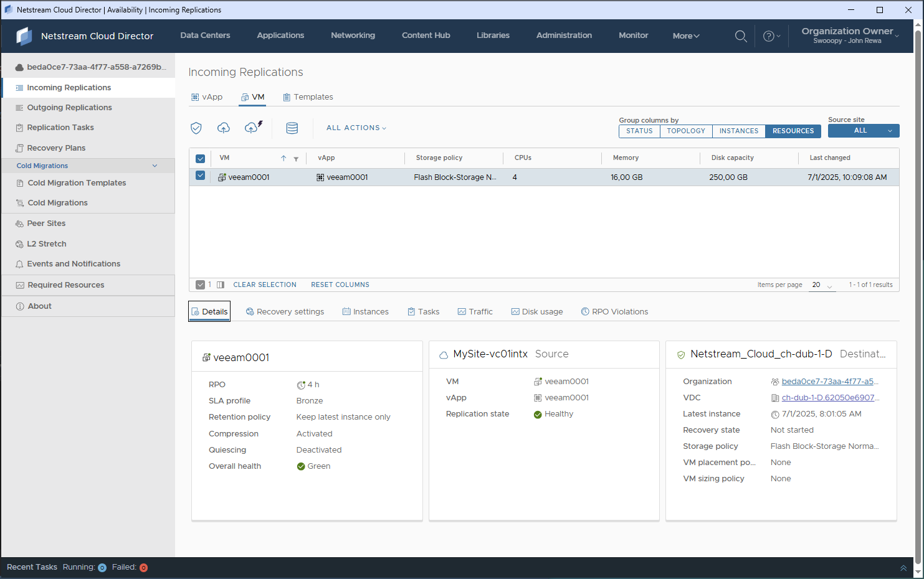Group columns by TOPOLOGY
The image size is (924, 579).
tap(686, 131)
